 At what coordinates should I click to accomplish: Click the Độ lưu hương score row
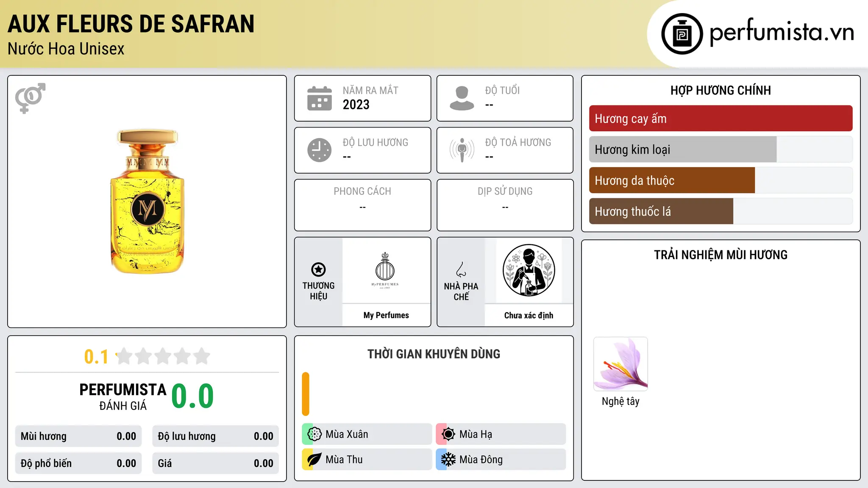click(215, 436)
